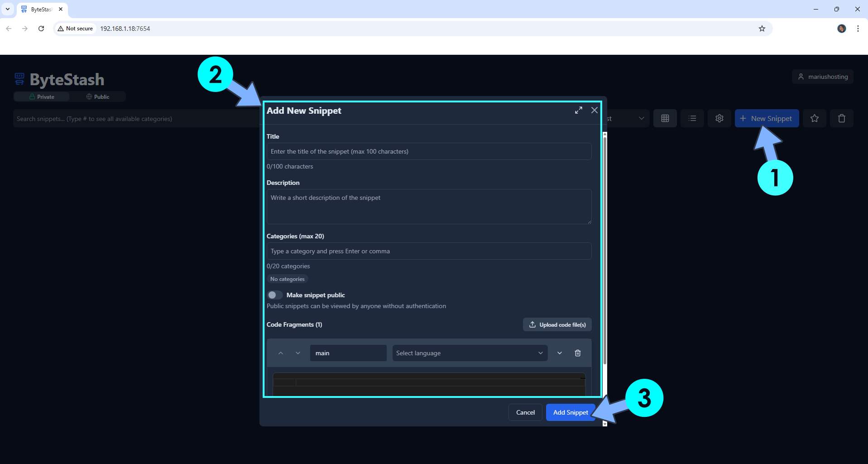The height and width of the screenshot is (464, 868).
Task: Click the up arrow to reorder code fragment
Action: [x=281, y=353]
